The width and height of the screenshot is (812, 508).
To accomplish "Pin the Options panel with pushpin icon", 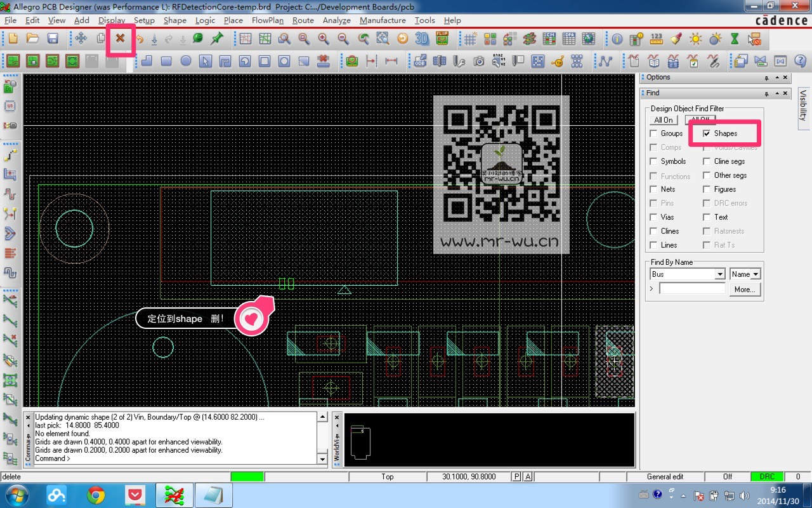I will (x=766, y=77).
